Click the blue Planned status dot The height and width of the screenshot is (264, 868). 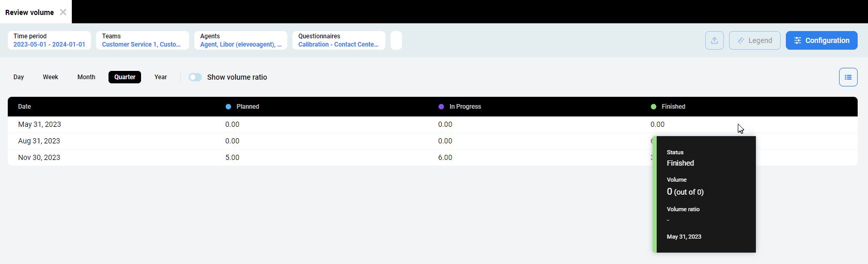click(228, 107)
